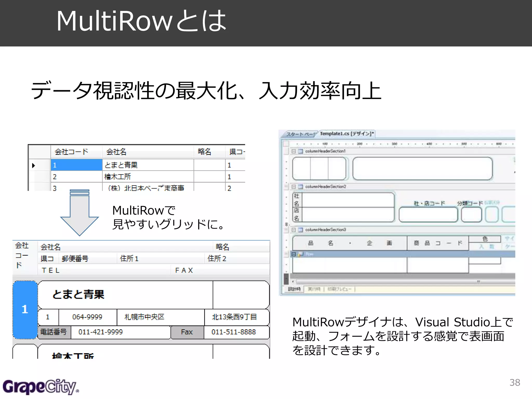Screen dimensions: 532x399
Task: Click the columnHeaderSection3 section icon
Action: 300,230
